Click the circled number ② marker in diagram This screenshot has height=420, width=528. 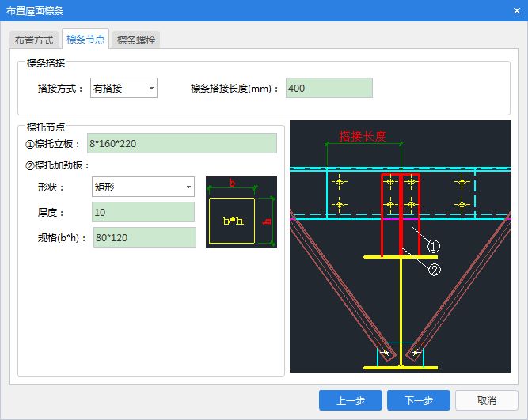pyautogui.click(x=434, y=270)
